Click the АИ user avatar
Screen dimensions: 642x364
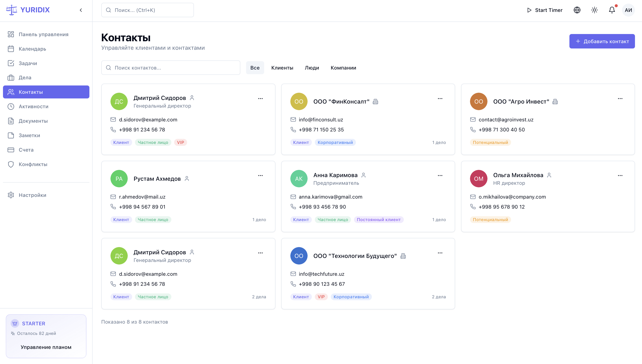click(x=628, y=10)
